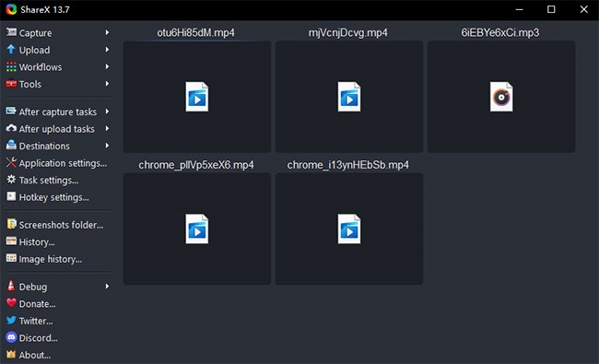Expand the Debug submenu arrow
This screenshot has width=599, height=364.
coord(107,286)
